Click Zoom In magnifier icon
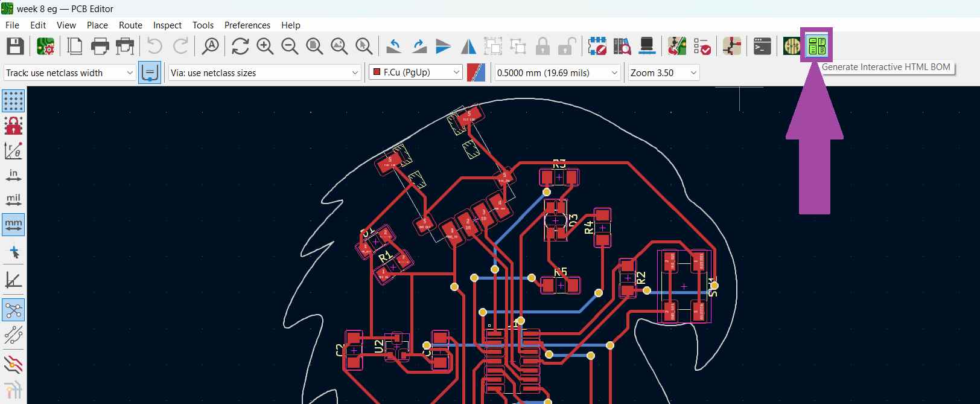 pos(265,46)
